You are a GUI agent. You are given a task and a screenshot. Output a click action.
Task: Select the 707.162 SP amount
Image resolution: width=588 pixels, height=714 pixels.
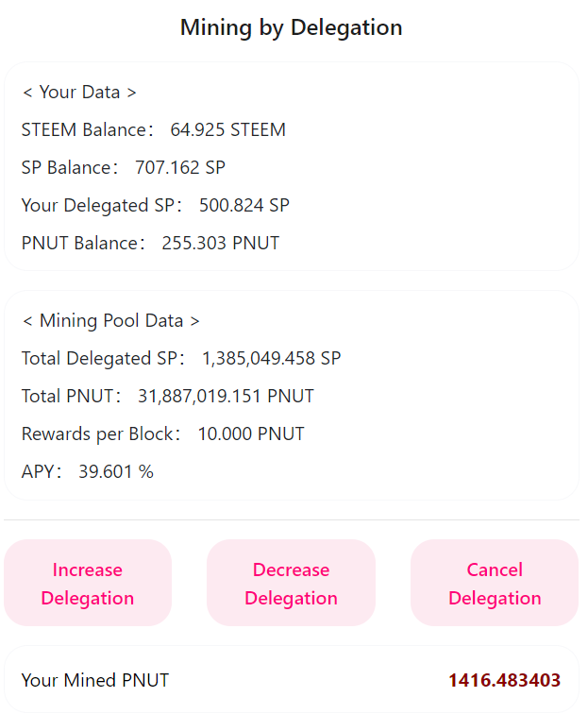(180, 168)
